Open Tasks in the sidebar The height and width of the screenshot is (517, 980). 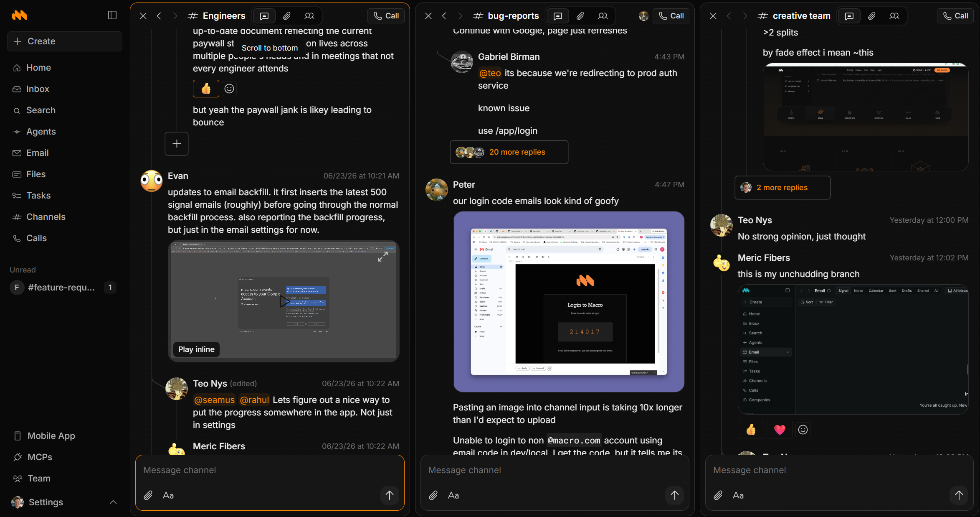point(65,196)
